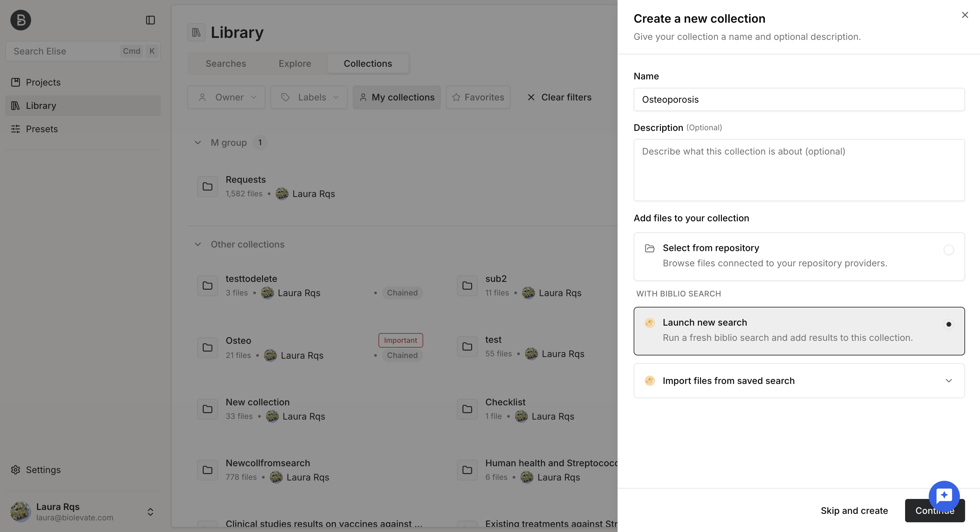Click the Library header icon
The image size is (980, 532).
pyautogui.click(x=196, y=32)
